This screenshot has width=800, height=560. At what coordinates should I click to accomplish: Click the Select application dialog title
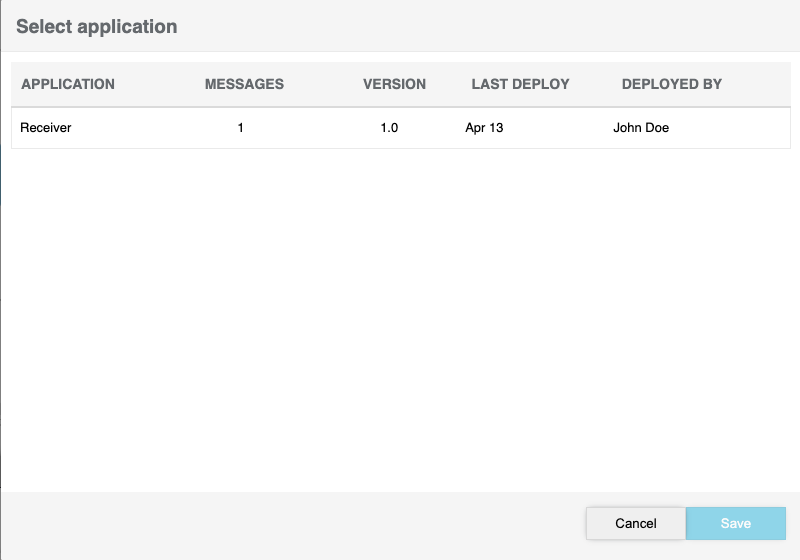coord(97,27)
